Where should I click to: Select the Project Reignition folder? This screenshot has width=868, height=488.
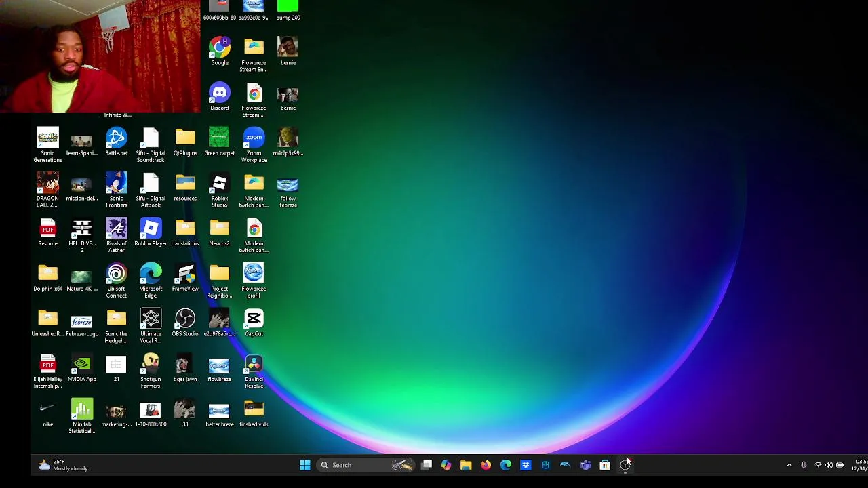click(219, 281)
